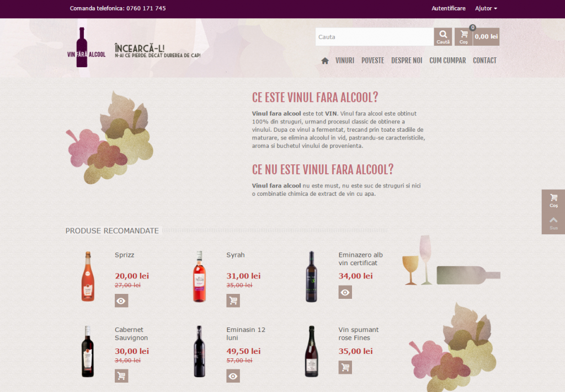Open the Coș cart icon in header
The height and width of the screenshot is (392, 565).
pyautogui.click(x=463, y=37)
